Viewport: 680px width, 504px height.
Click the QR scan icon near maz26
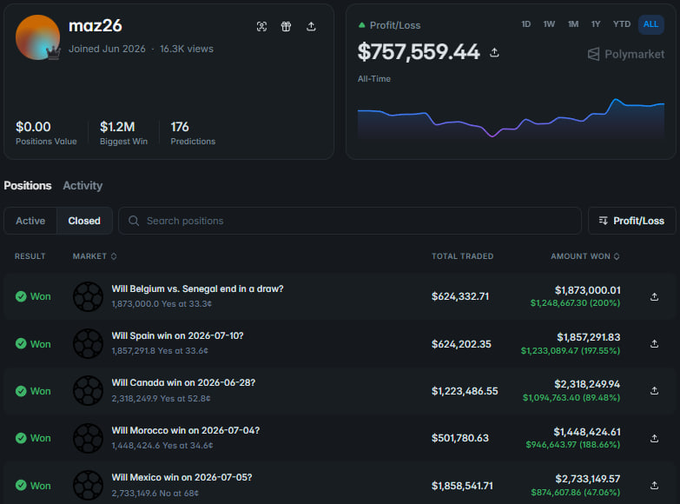pyautogui.click(x=262, y=26)
